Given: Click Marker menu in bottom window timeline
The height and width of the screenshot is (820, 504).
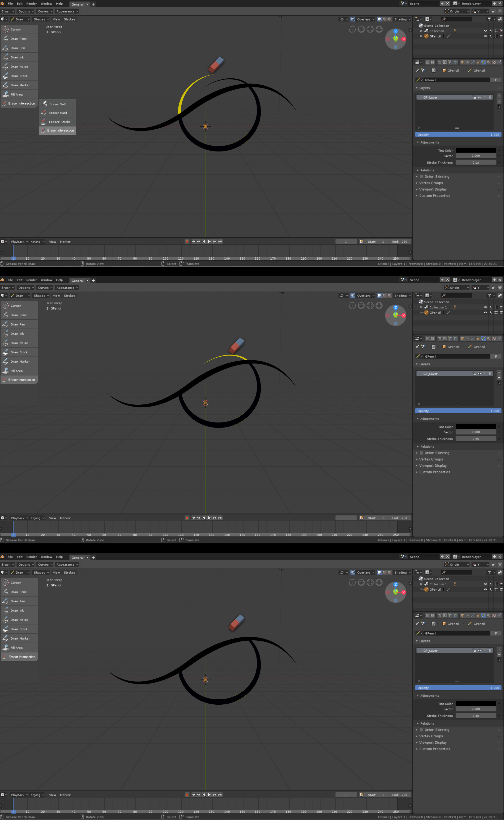Looking at the screenshot, I should coord(65,795).
